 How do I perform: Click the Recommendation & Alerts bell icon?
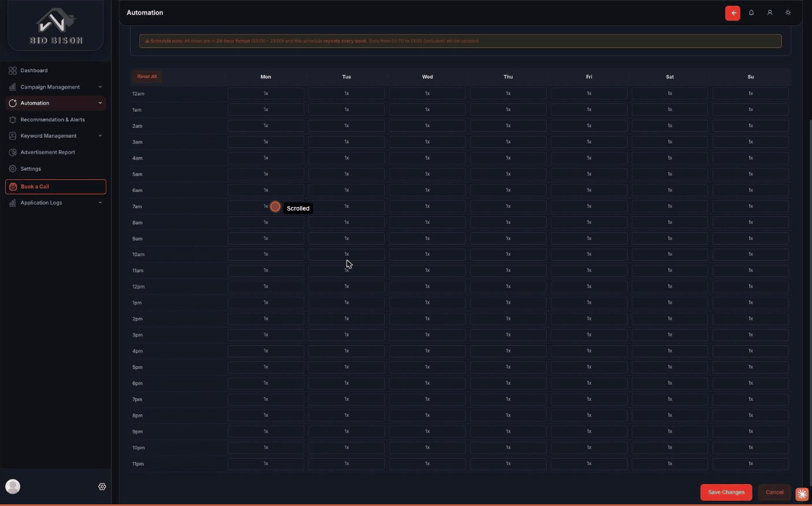pos(13,120)
